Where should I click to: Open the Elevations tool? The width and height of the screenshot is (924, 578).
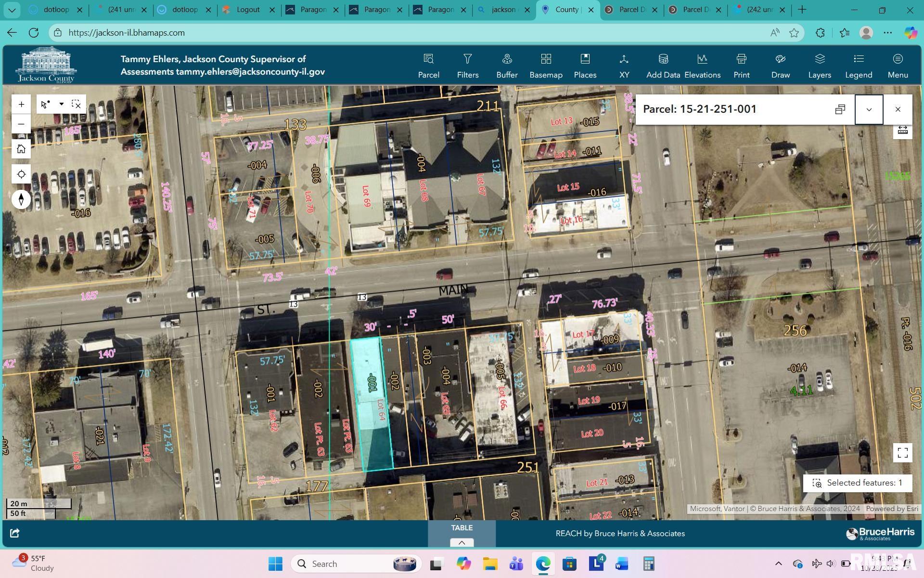pyautogui.click(x=702, y=65)
